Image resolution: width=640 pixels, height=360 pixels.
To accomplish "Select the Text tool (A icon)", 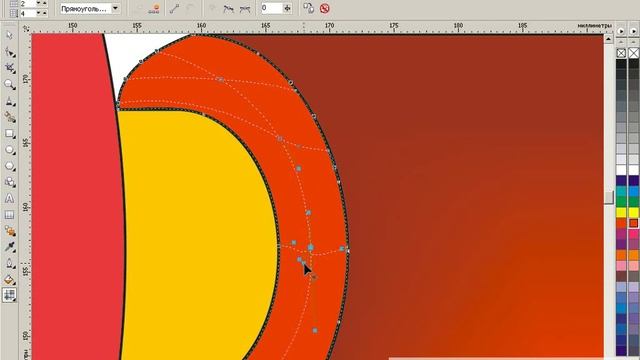I will pos(9,198).
